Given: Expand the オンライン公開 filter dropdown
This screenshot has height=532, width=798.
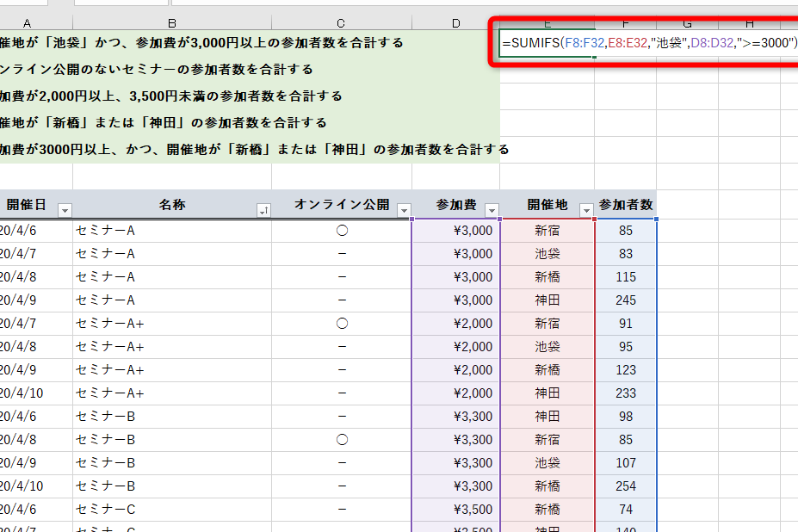Looking at the screenshot, I should coord(404,210).
